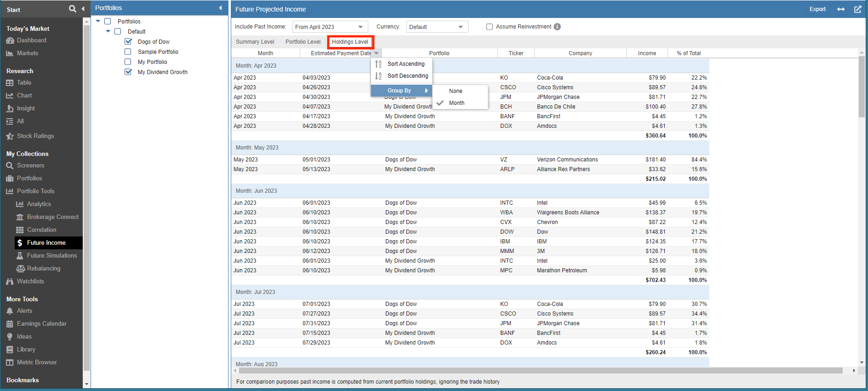The image size is (868, 391).
Task: Uncheck the Dogs of Dow checkbox
Action: pos(128,41)
